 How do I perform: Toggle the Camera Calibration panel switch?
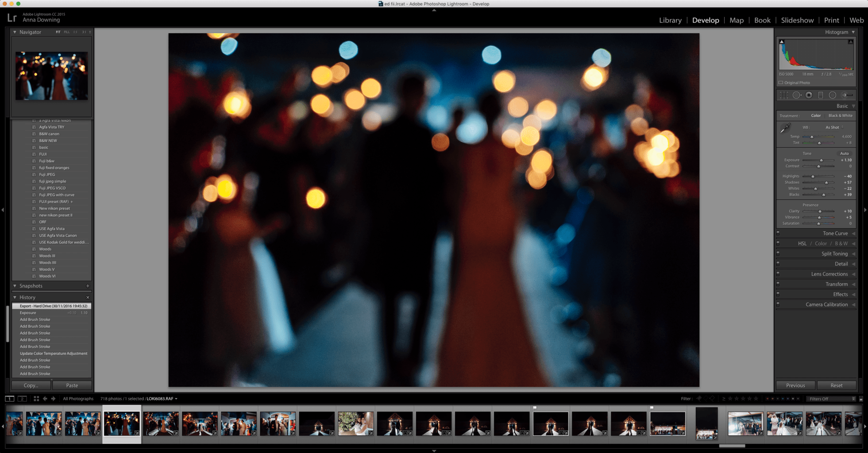tap(778, 304)
